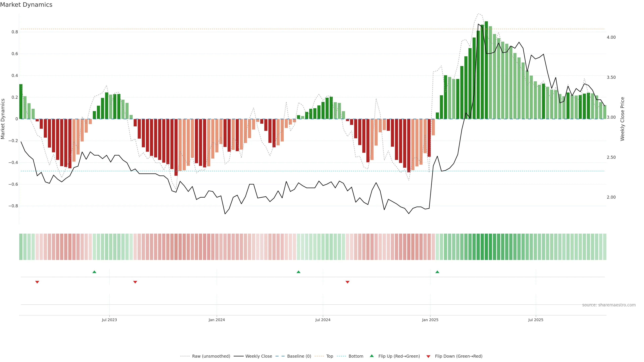The image size is (644, 362).
Task: Click the Jan 2024 x-axis label
Action: coord(217,320)
